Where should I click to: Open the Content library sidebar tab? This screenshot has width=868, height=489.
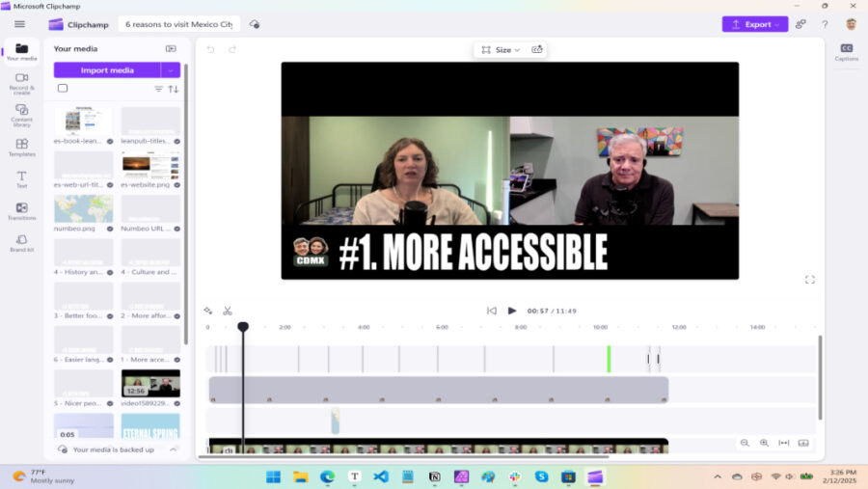coord(21,114)
